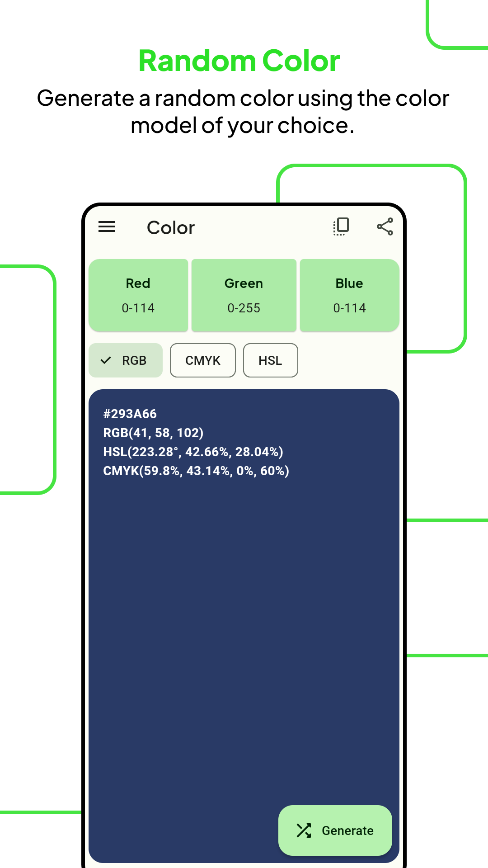The height and width of the screenshot is (868, 488).
Task: Select the Red 0-114 range card
Action: tap(138, 295)
